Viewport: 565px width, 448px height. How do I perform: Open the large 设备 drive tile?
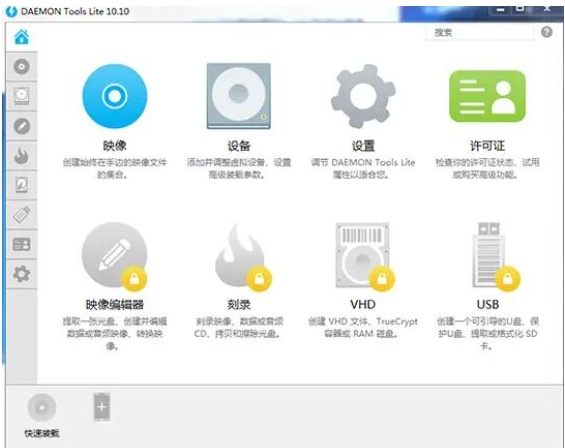coord(239,96)
